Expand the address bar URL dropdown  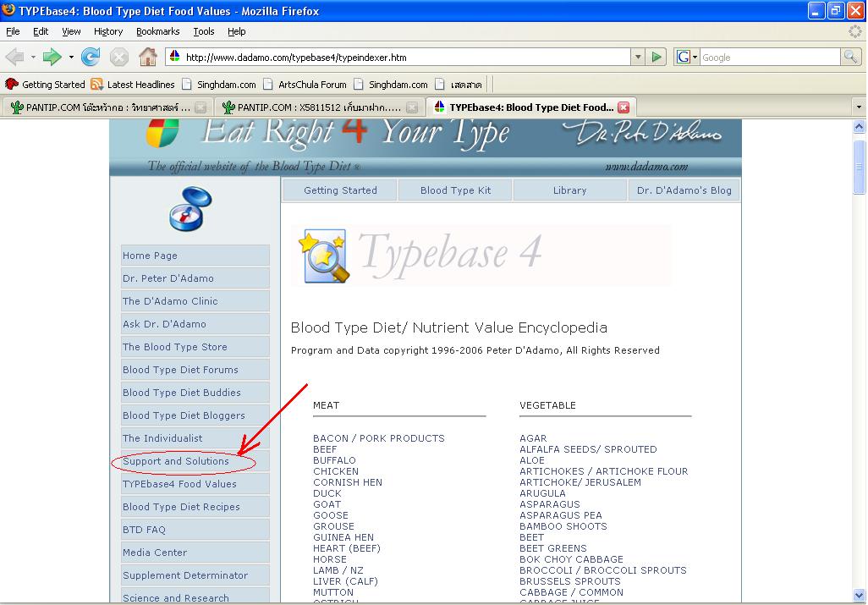point(638,57)
